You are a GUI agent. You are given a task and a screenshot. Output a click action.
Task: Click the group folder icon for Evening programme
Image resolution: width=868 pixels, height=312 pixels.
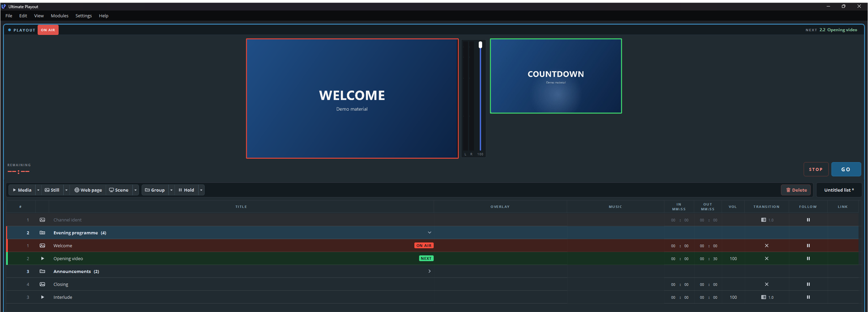click(x=42, y=233)
